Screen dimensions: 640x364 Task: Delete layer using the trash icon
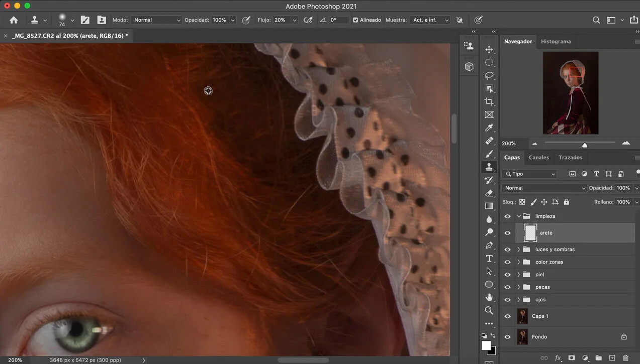click(625, 358)
